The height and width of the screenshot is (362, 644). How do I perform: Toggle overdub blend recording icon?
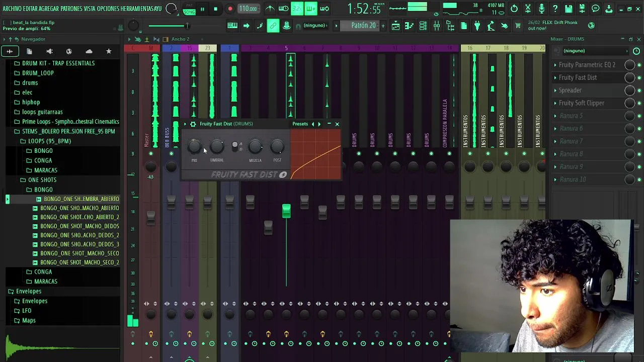(311, 9)
